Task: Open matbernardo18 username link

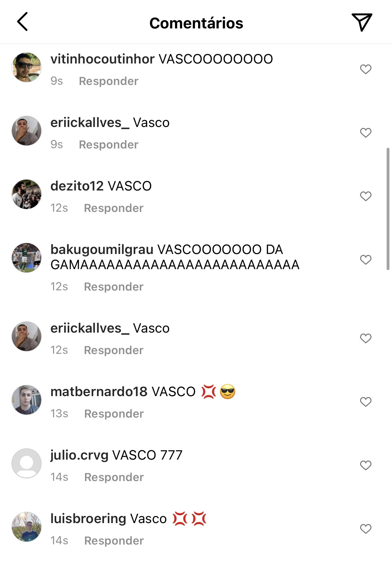Action: click(99, 392)
